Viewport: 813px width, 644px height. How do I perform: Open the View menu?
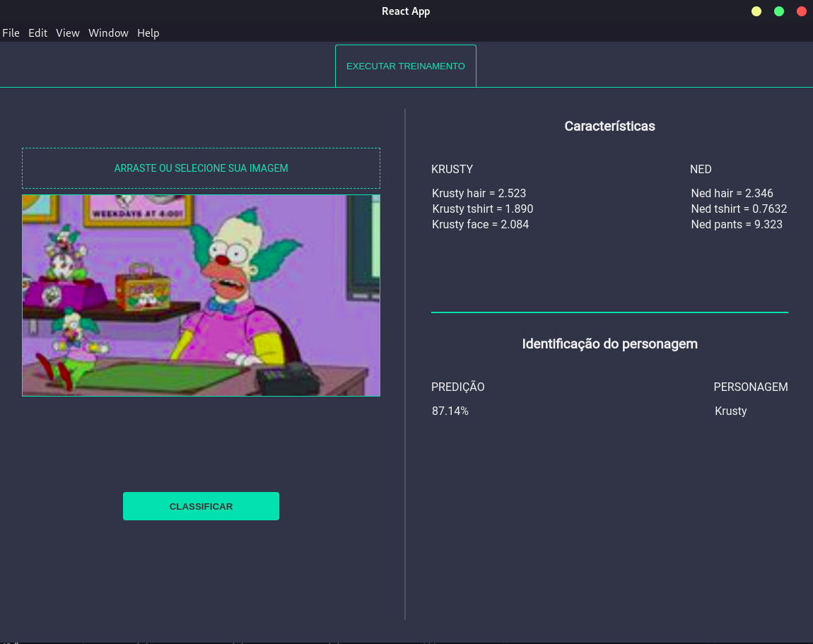67,33
